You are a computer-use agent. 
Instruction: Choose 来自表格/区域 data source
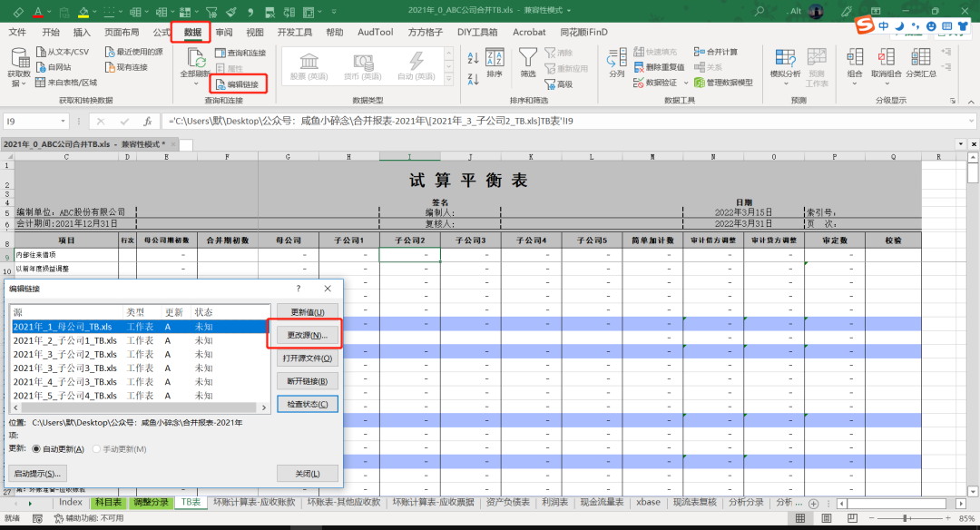pos(66,83)
